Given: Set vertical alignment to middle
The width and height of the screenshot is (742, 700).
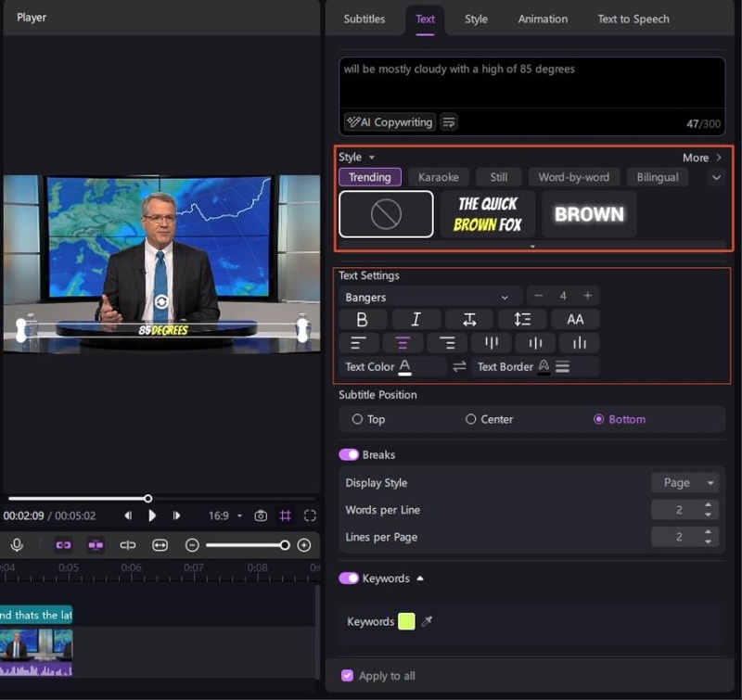Looking at the screenshot, I should pos(535,343).
